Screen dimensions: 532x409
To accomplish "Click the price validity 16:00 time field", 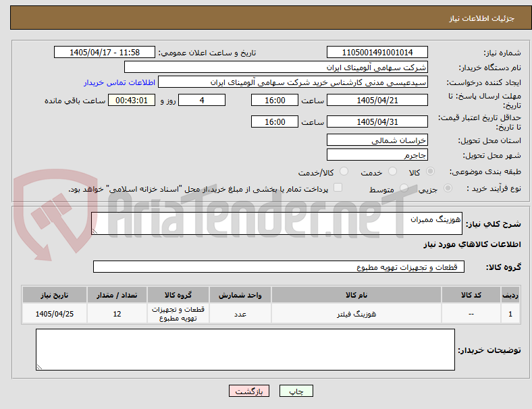I will [x=275, y=121].
